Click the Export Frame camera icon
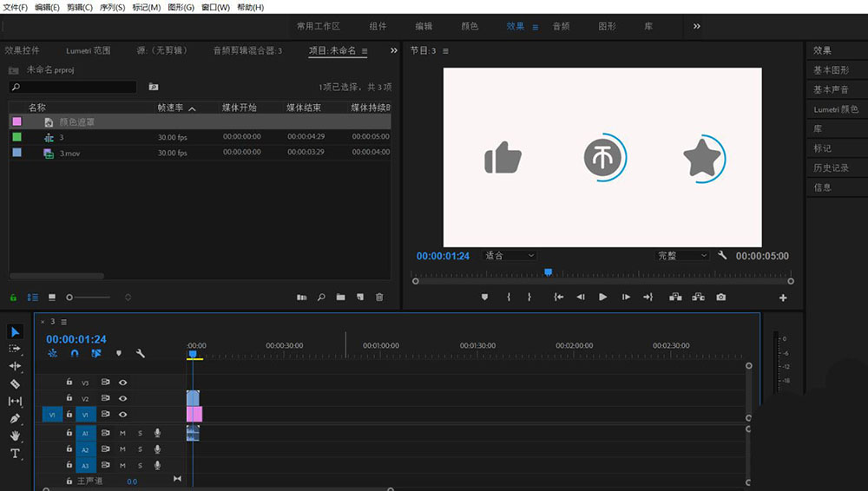 (x=720, y=298)
